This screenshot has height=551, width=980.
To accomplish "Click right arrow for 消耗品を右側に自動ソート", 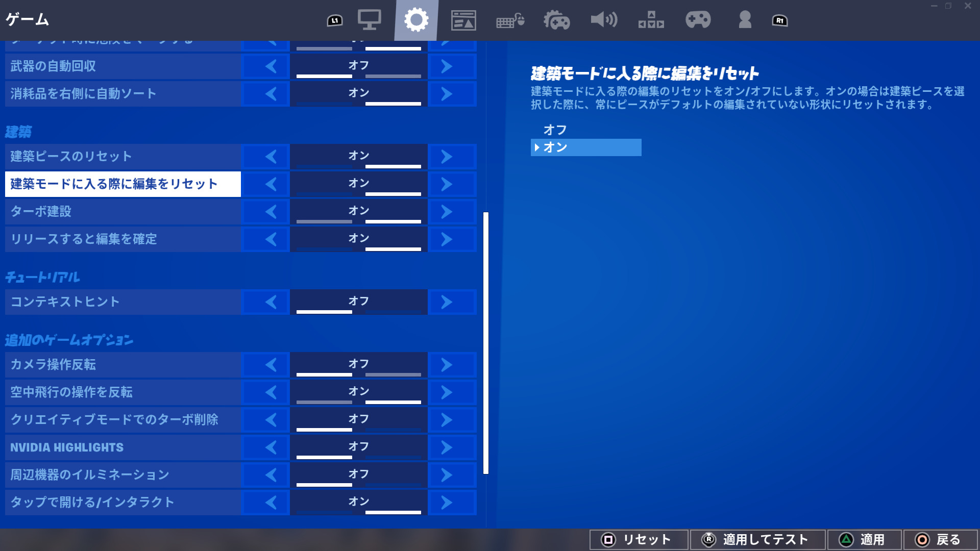I will (452, 94).
